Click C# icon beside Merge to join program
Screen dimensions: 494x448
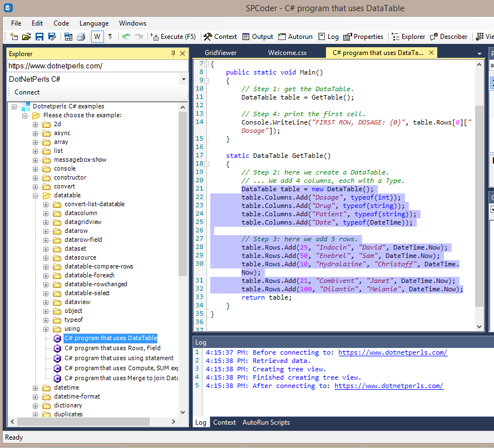(x=57, y=379)
